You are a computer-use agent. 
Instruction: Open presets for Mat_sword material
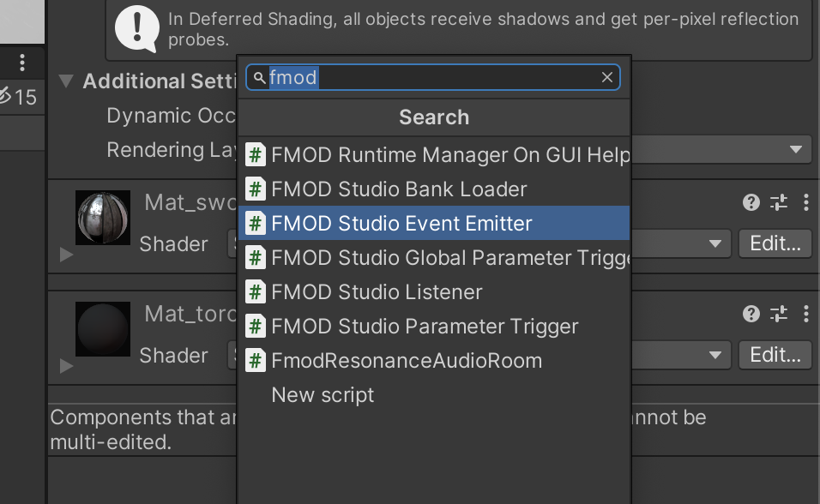tap(779, 201)
